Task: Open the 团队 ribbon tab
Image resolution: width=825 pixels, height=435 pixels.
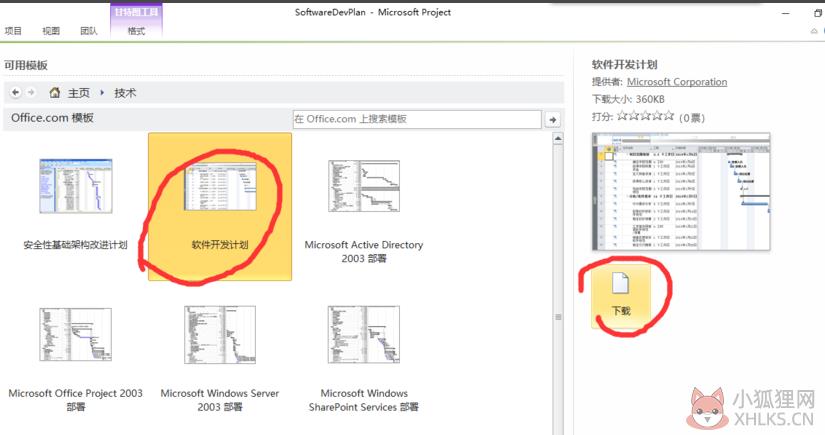Action: point(89,31)
